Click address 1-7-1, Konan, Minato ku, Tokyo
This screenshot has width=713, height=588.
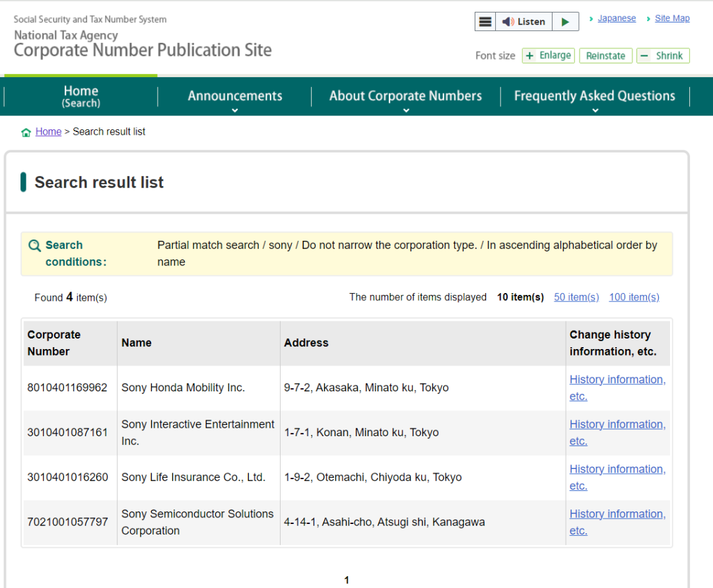[x=361, y=433]
